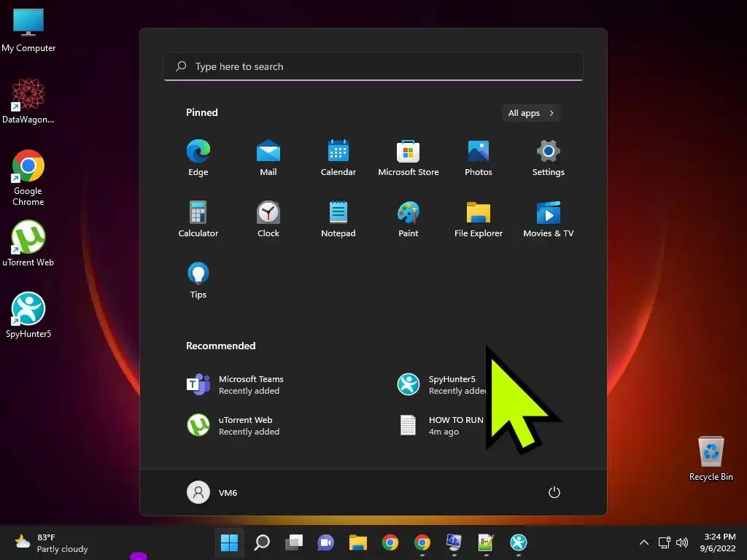Open the network status tray icon

pos(664,542)
